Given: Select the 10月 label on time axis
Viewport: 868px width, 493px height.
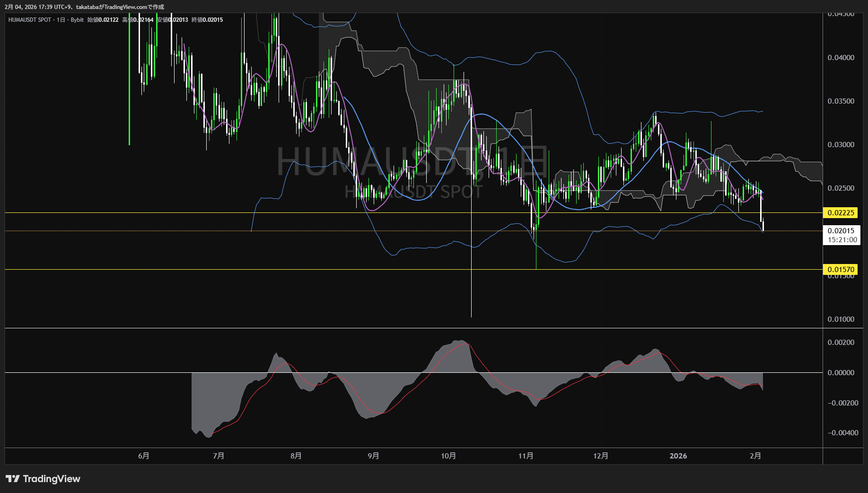Looking at the screenshot, I should (x=448, y=456).
